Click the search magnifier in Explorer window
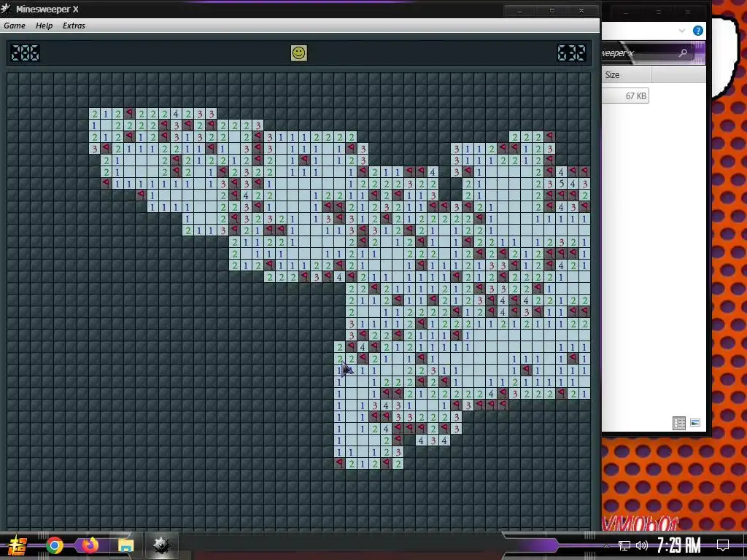The width and height of the screenshot is (747, 560). (x=683, y=52)
